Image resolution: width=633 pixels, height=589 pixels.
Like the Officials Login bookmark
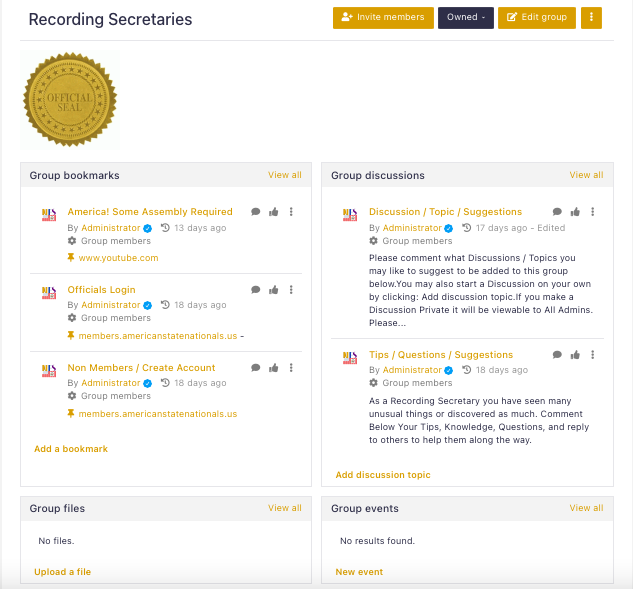274,289
